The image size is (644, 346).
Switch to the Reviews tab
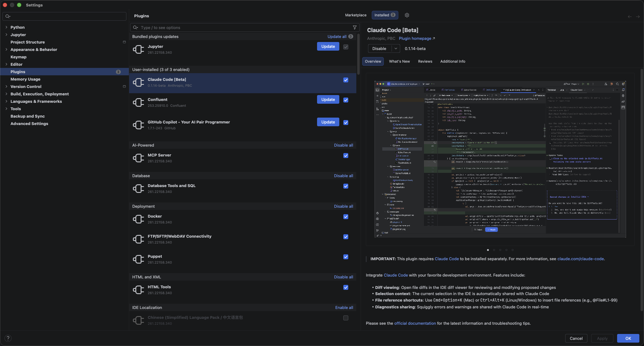click(425, 61)
